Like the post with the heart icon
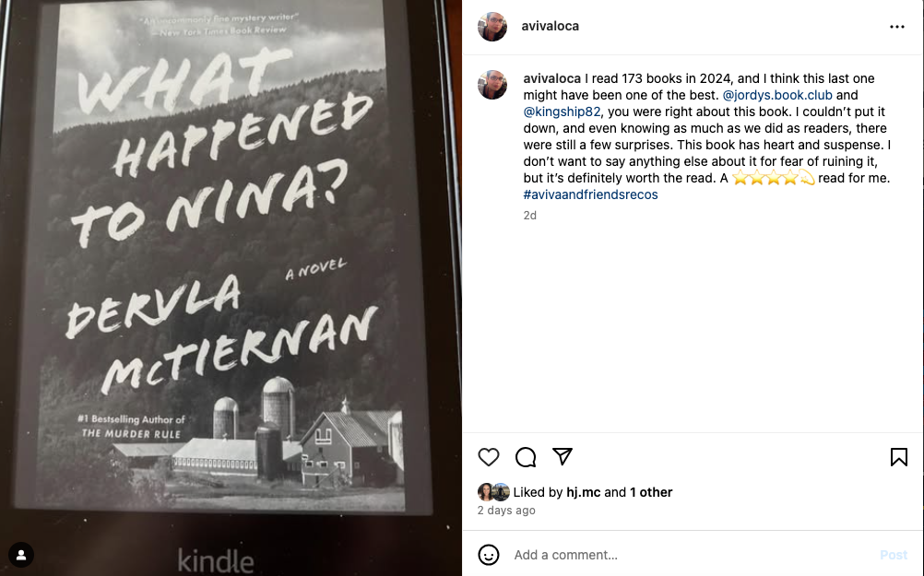The image size is (924, 576). [x=489, y=457]
